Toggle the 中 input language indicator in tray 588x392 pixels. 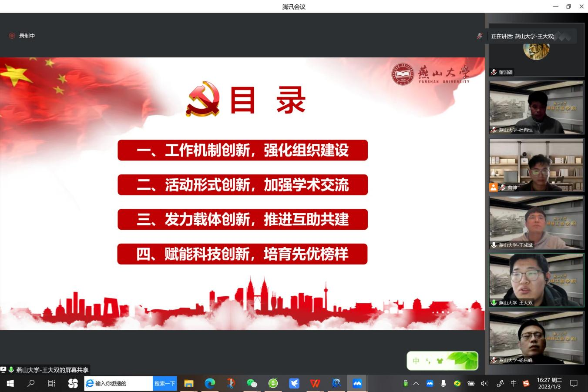[514, 383]
